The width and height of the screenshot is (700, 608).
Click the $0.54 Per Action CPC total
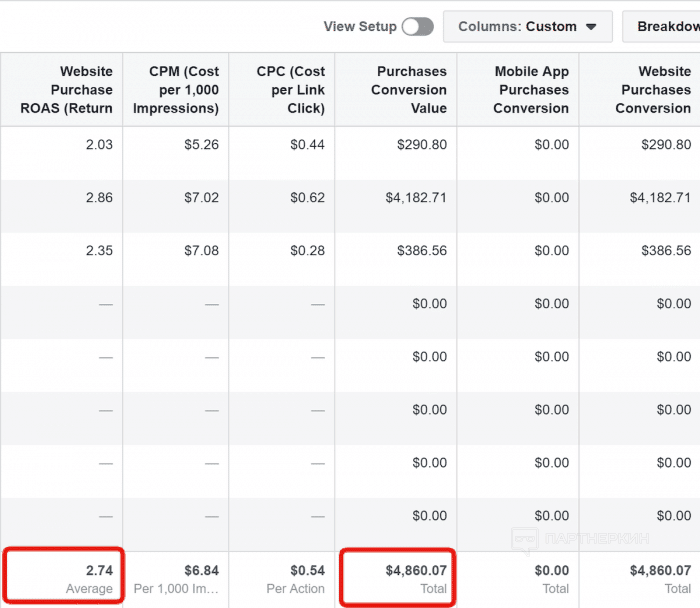coord(307,570)
